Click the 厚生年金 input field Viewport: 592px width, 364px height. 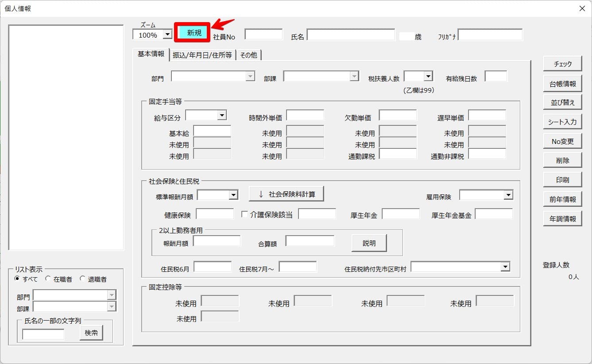401,214
